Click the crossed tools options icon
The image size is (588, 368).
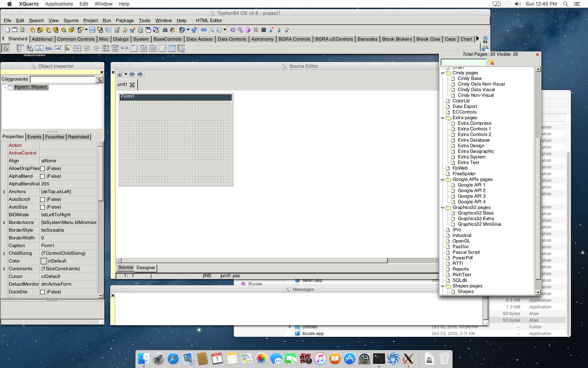[211, 30]
